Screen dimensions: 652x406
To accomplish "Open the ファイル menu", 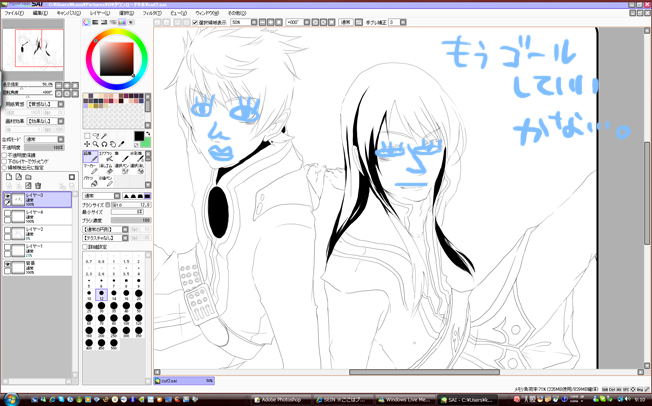I will (14, 13).
